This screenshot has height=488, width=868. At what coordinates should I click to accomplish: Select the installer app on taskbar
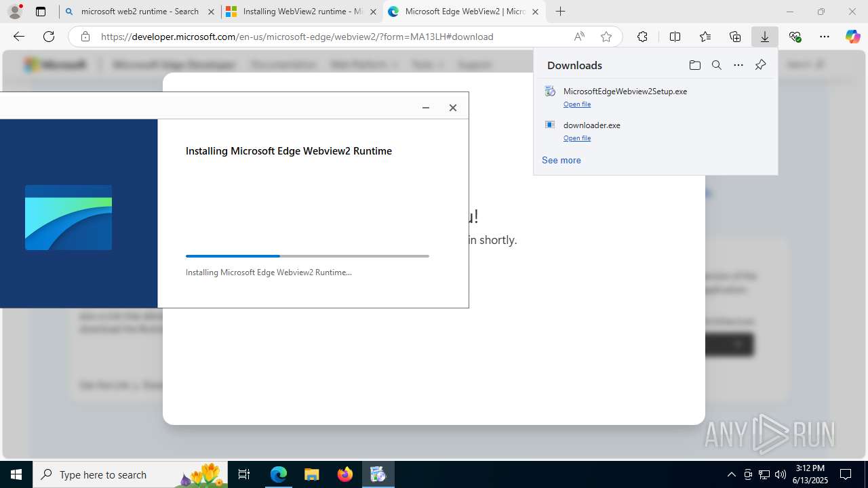(378, 474)
